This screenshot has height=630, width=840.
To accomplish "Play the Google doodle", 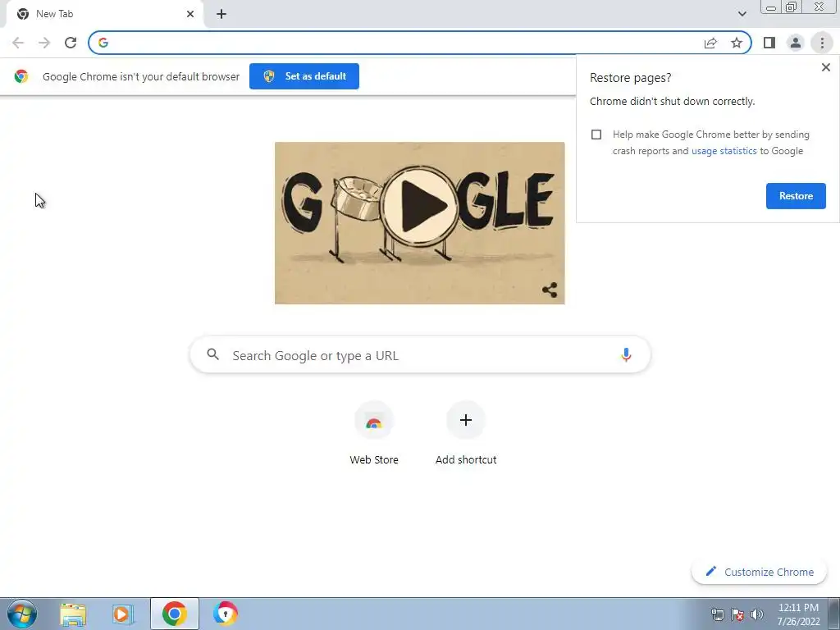I will [x=421, y=206].
